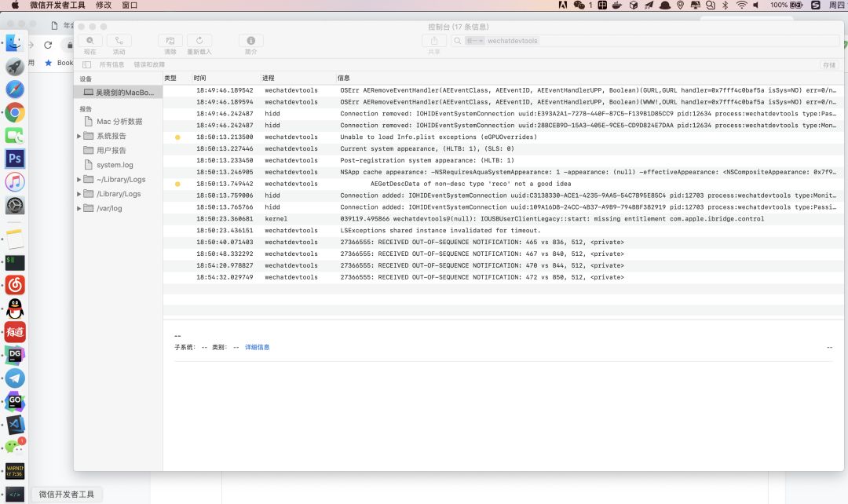Open Terminal from the Dock

[15, 262]
